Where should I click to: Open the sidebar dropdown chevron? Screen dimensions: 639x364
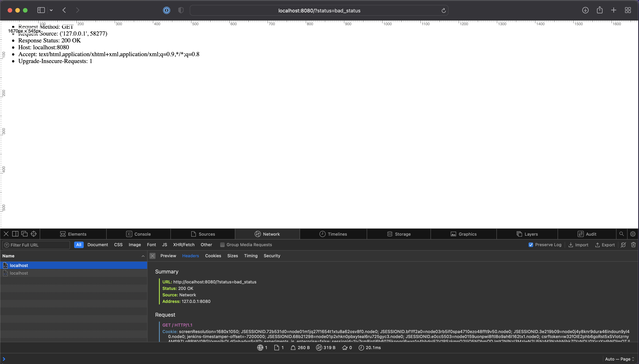[51, 10]
